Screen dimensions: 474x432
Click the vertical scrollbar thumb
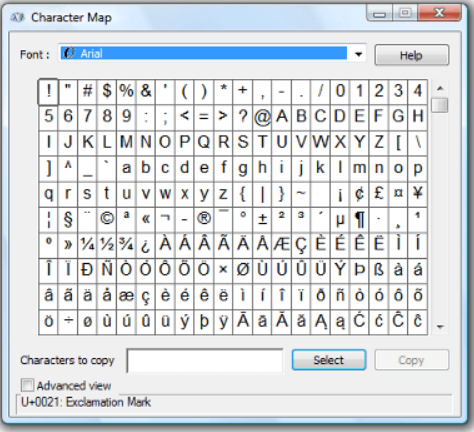[x=440, y=105]
